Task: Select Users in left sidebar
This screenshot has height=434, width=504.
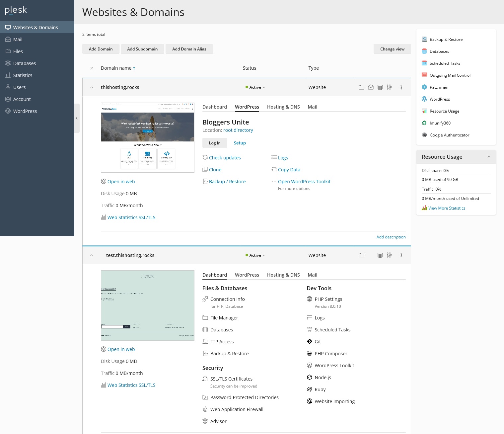Action: [37, 87]
